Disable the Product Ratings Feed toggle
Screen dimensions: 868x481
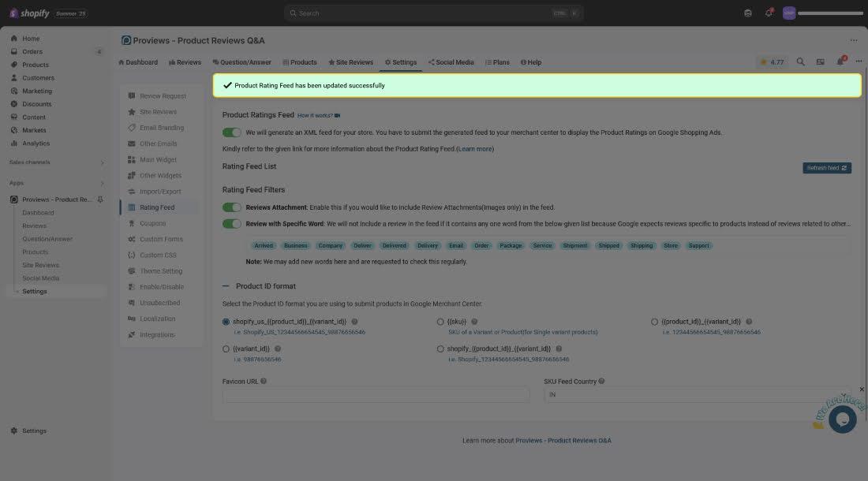232,132
